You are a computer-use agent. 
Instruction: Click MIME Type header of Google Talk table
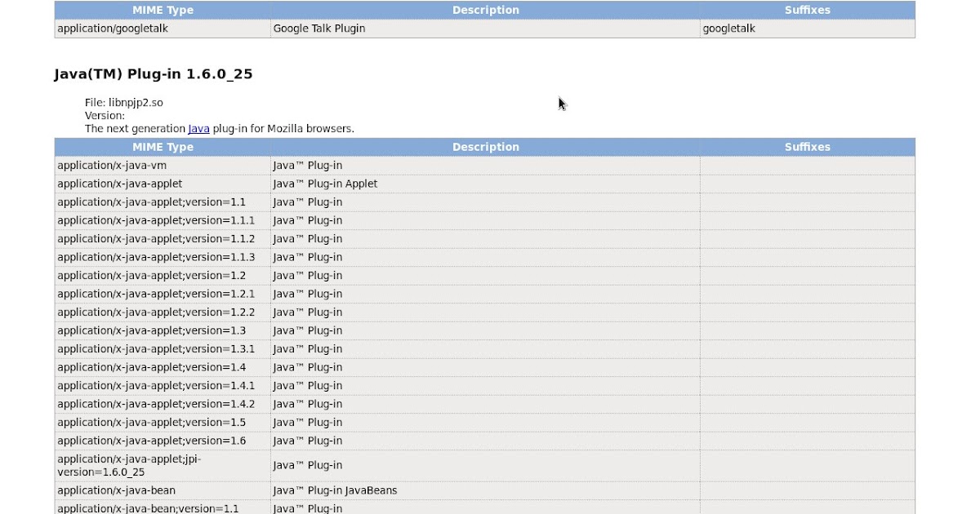163,11
